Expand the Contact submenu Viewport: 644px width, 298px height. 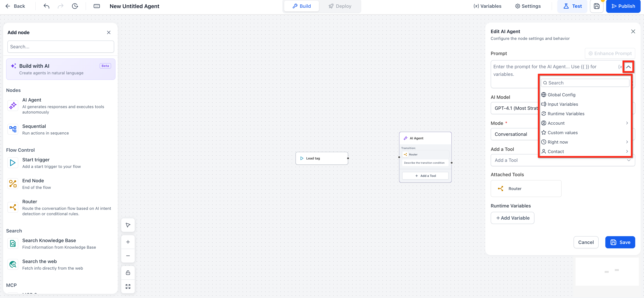point(585,152)
